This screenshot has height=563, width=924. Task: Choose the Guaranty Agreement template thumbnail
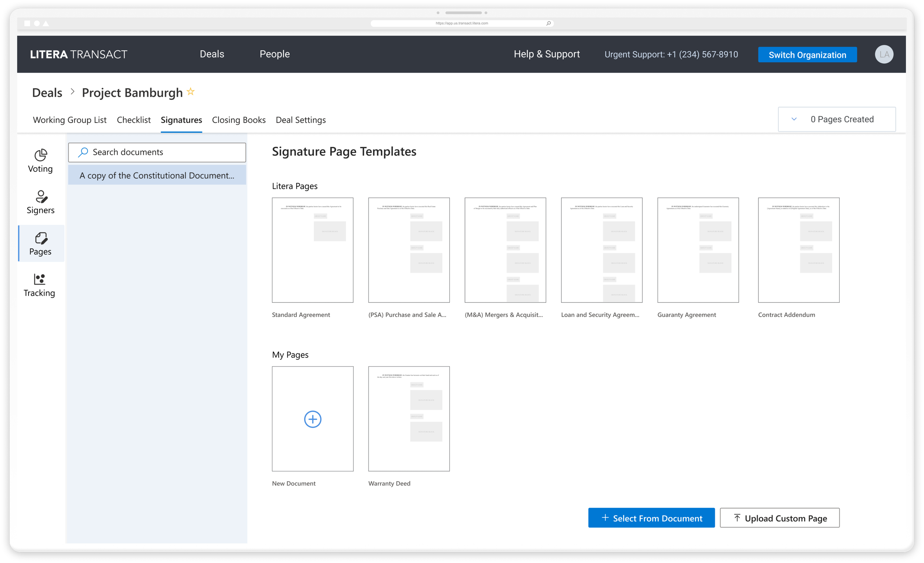click(x=697, y=250)
